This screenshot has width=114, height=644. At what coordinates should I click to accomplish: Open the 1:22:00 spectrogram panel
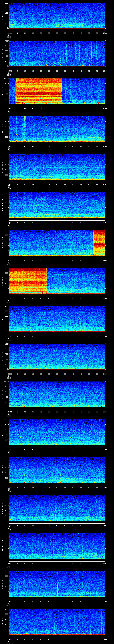coord(57,318)
